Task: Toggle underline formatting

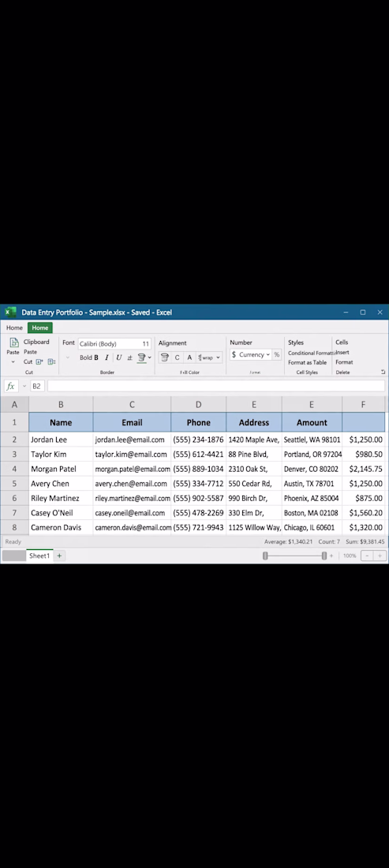Action: (118, 357)
